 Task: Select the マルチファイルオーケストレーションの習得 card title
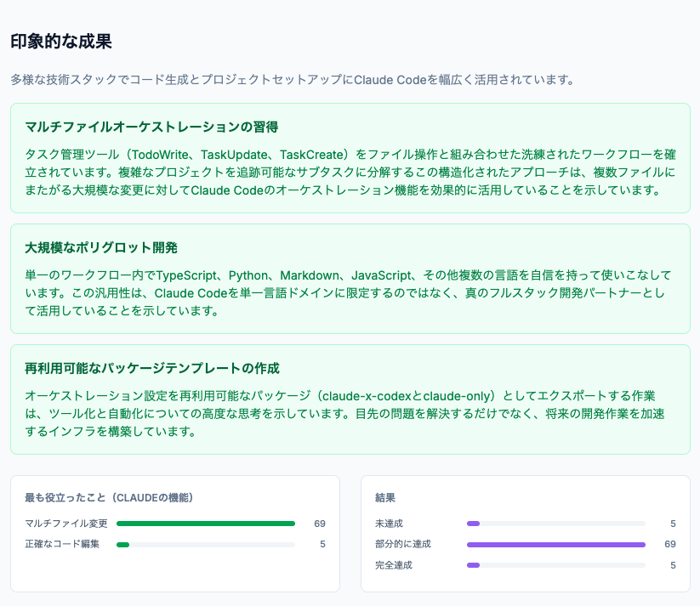pos(151,127)
